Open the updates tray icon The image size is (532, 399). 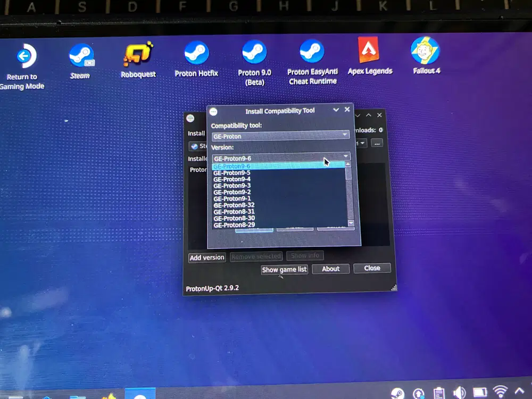click(x=418, y=394)
